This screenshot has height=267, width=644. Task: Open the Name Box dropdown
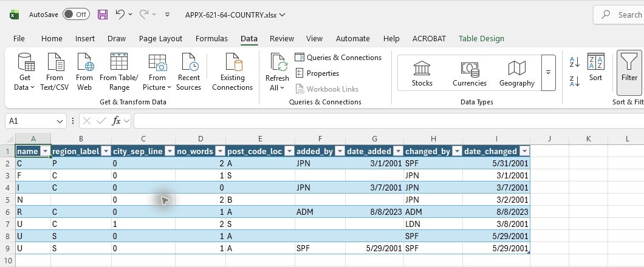click(60, 121)
